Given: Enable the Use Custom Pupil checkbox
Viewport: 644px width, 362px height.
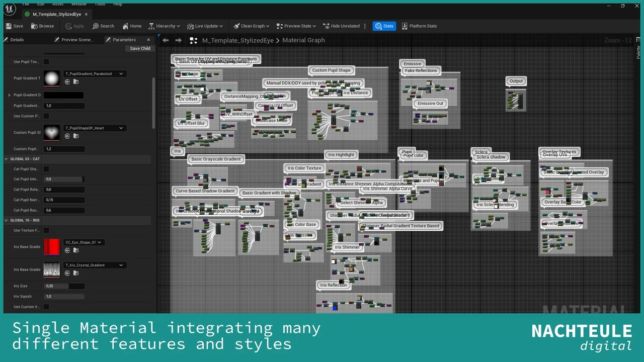Looking at the screenshot, I should 46,116.
